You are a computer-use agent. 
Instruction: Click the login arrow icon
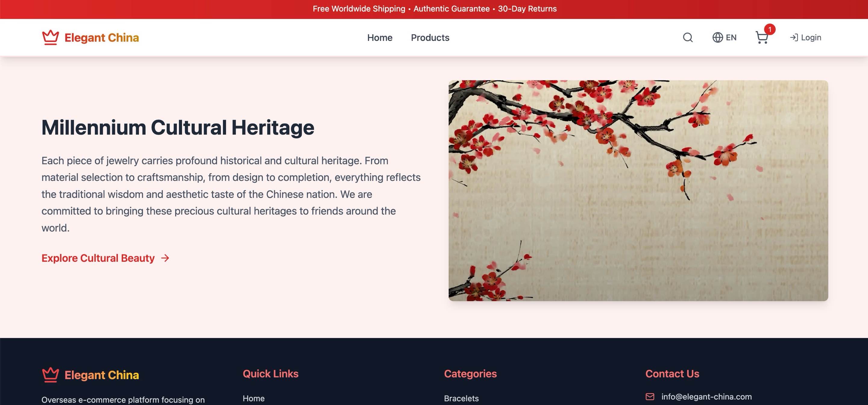[x=794, y=37]
